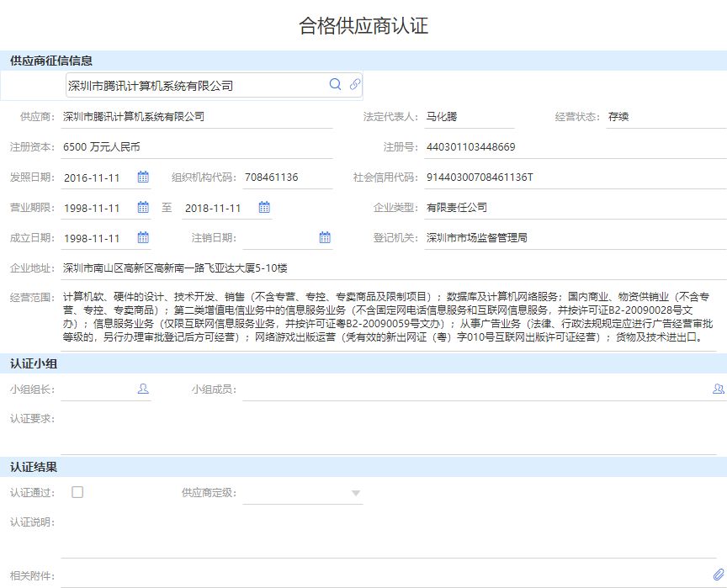
Task: Edit the 法定代表人 field 马化腾
Action: tap(470, 117)
